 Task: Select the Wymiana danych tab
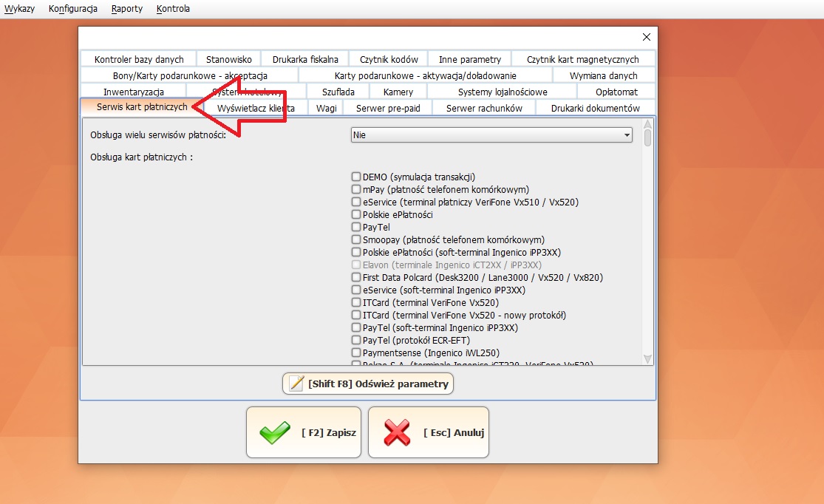pyautogui.click(x=603, y=75)
